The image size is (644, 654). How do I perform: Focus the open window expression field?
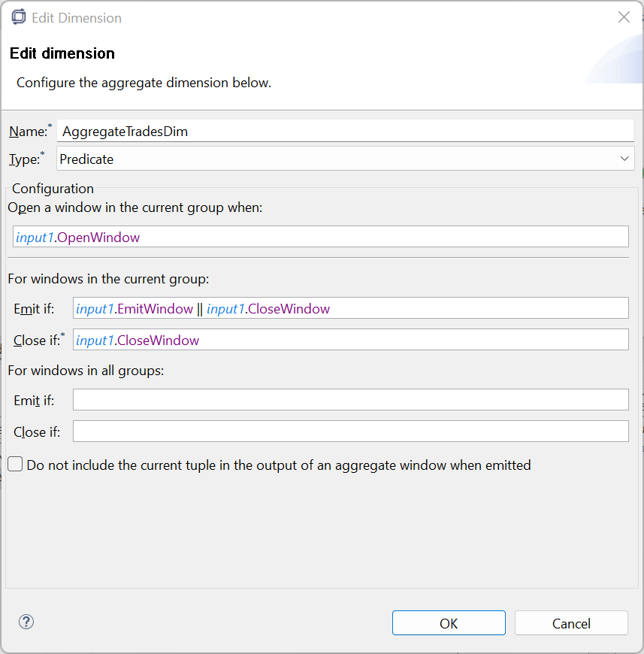[321, 237]
